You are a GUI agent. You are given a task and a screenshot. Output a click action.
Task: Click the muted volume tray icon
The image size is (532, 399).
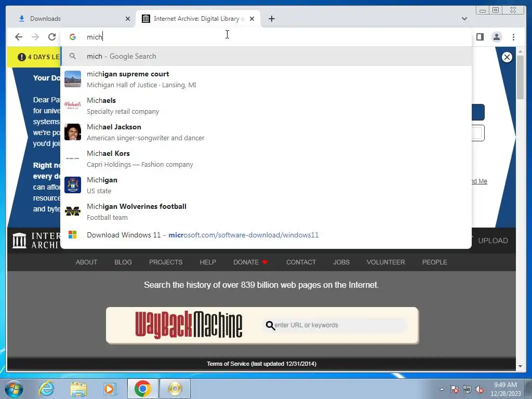pos(480,389)
